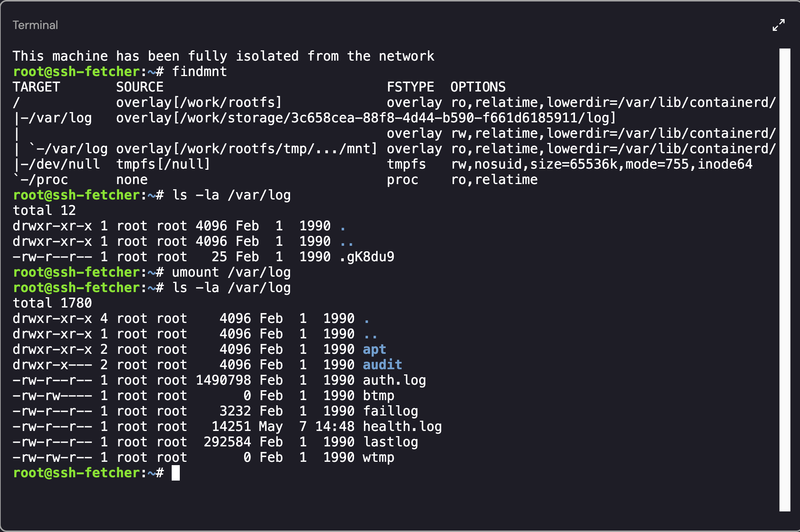This screenshot has height=532, width=800.
Task: Click the tmpfs[/null] source entry
Action: [163, 164]
